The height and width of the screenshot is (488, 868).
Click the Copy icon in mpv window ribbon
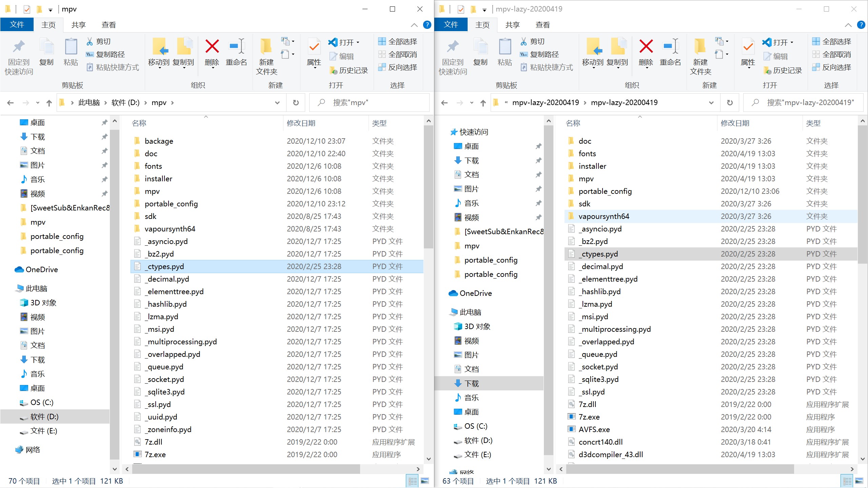(x=46, y=52)
